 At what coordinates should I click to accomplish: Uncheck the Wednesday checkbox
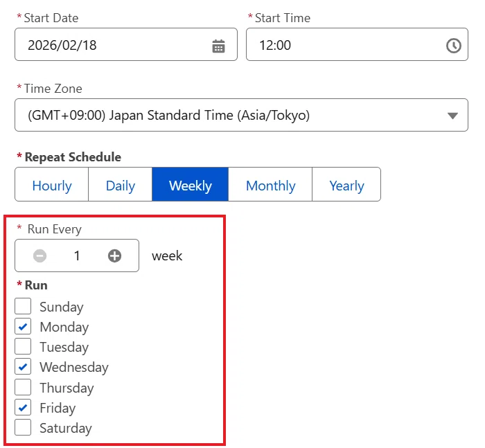click(23, 367)
